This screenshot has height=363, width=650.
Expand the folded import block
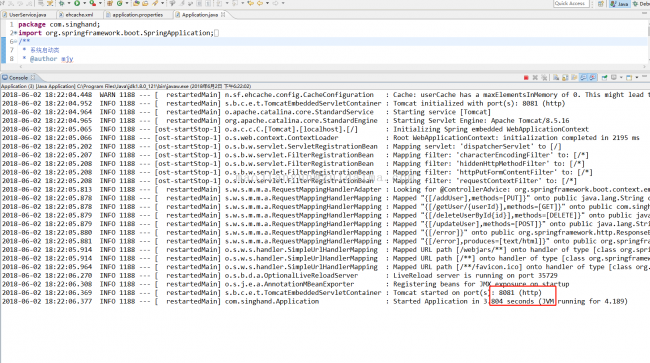[x=15, y=33]
